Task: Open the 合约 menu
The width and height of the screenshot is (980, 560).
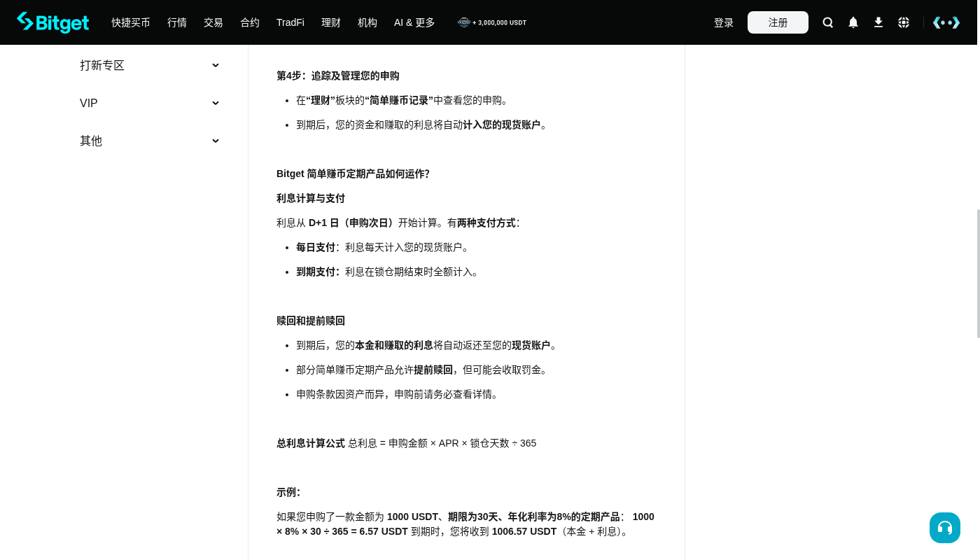Action: 250,22
